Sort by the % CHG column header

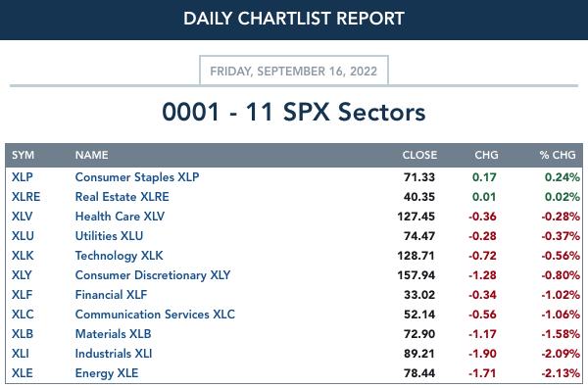click(558, 155)
